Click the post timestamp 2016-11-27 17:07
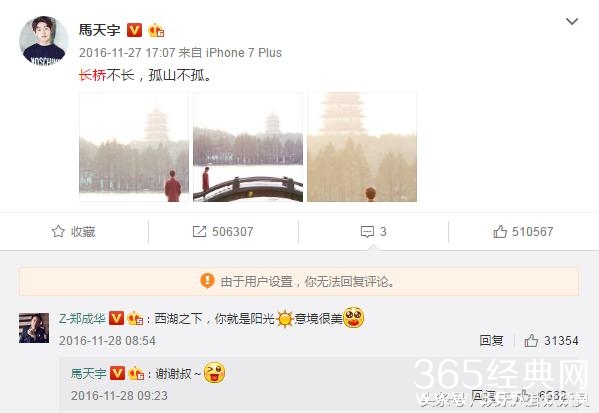 [x=127, y=53]
